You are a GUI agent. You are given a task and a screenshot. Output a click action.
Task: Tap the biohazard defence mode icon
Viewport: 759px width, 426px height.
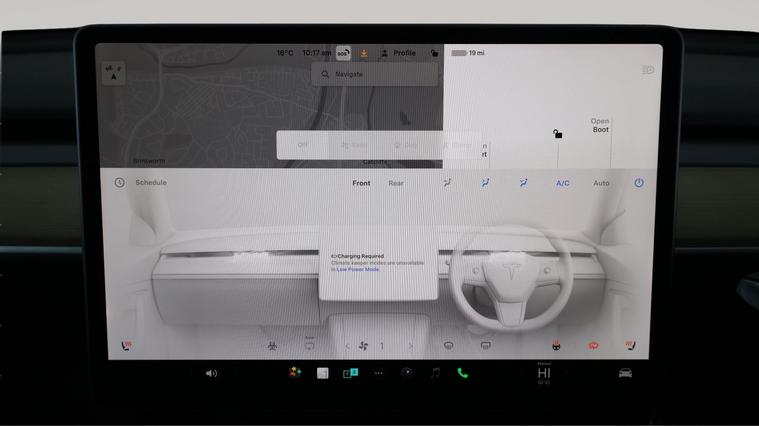(x=270, y=346)
